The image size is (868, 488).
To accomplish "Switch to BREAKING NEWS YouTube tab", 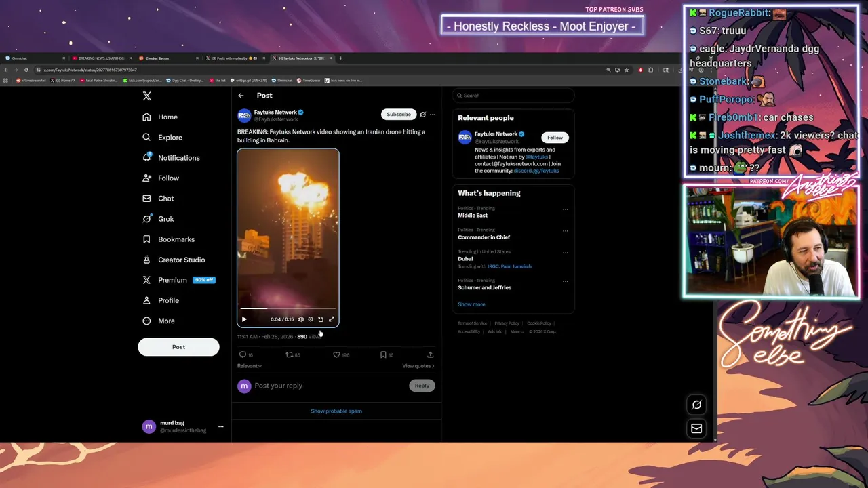I will click(101, 58).
